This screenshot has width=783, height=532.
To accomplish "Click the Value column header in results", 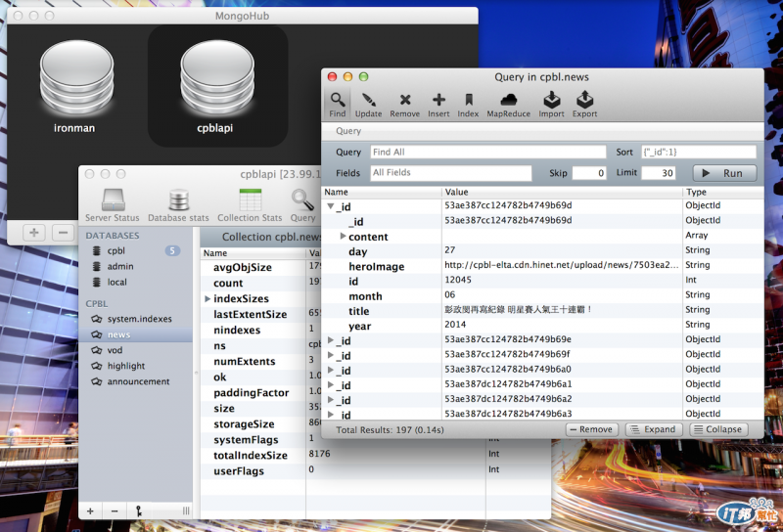I will click(x=562, y=192).
